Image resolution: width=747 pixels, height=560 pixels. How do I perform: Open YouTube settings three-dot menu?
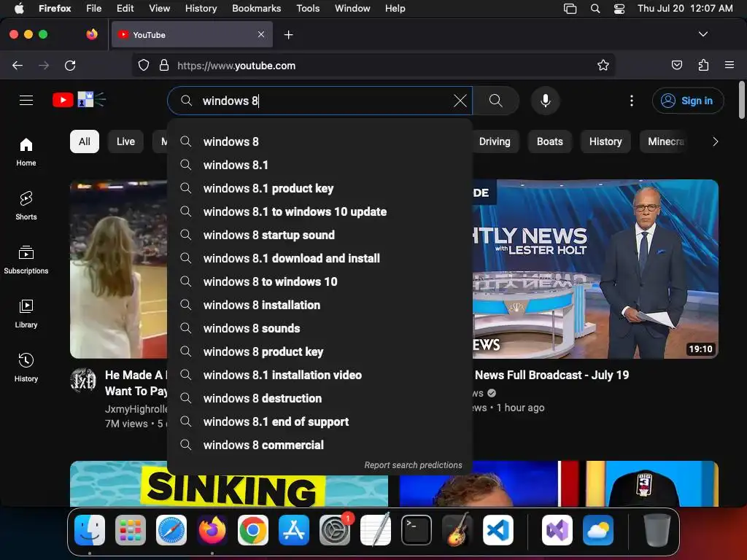point(631,101)
